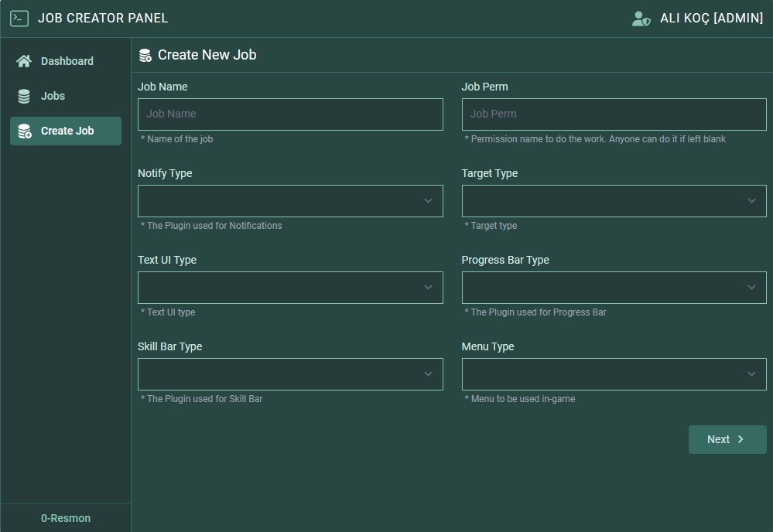Click the 0-Resmon footer link
The width and height of the screenshot is (773, 532).
coord(66,518)
